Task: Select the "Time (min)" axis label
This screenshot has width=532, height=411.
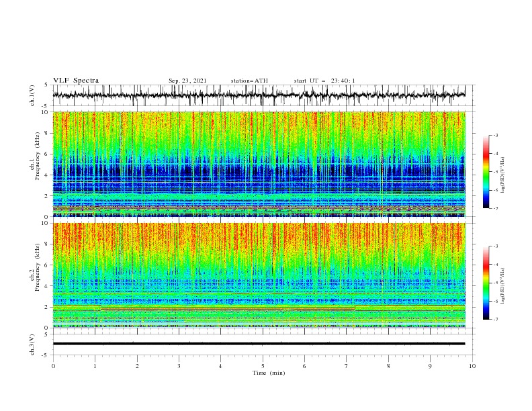Action: [x=269, y=373]
